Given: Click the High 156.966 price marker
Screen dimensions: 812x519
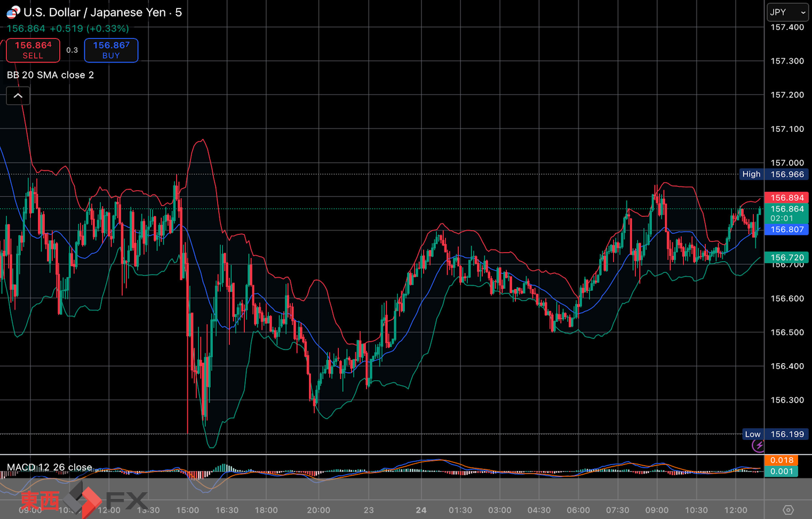Looking at the screenshot, I should pos(774,174).
